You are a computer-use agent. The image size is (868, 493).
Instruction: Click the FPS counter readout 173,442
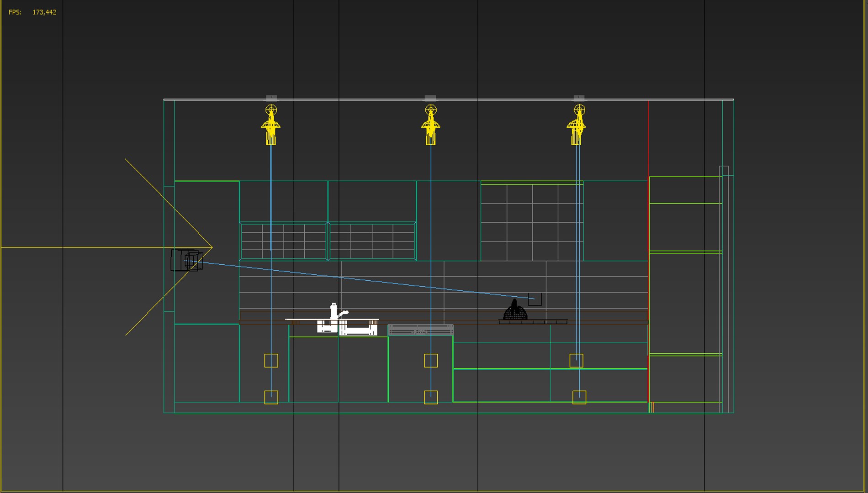(44, 12)
